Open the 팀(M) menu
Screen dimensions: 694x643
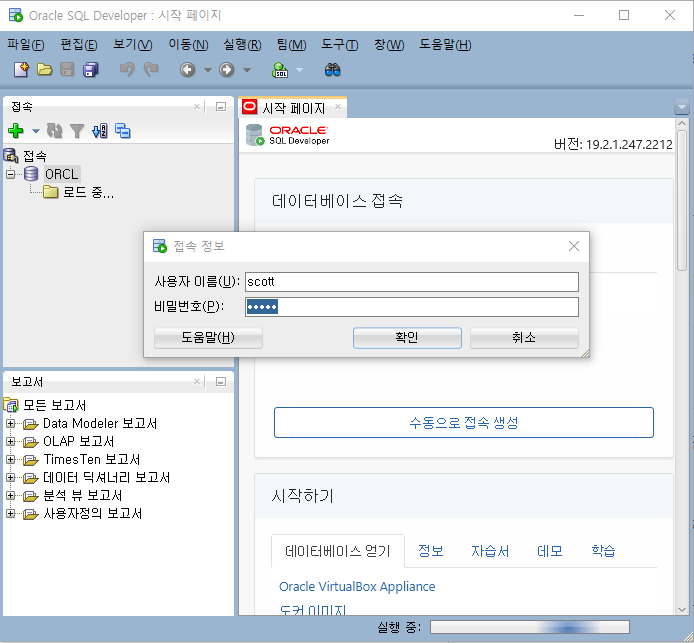291,45
